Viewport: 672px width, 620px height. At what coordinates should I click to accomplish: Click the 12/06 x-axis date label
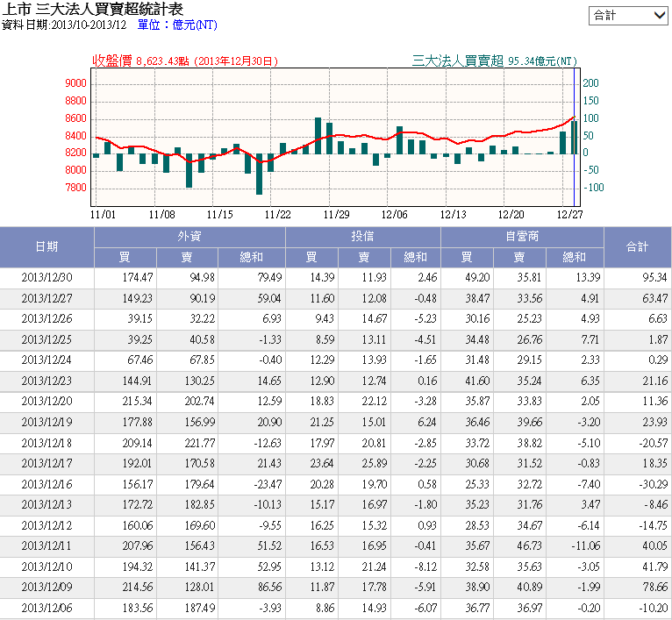(394, 214)
